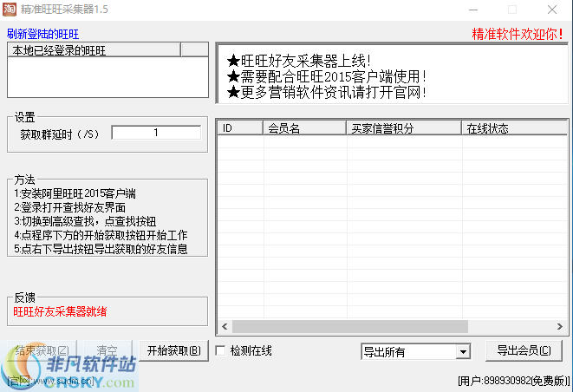Image resolution: width=573 pixels, height=392 pixels.
Task: Click the 导出会员(C) export button
Action: pyautogui.click(x=524, y=350)
